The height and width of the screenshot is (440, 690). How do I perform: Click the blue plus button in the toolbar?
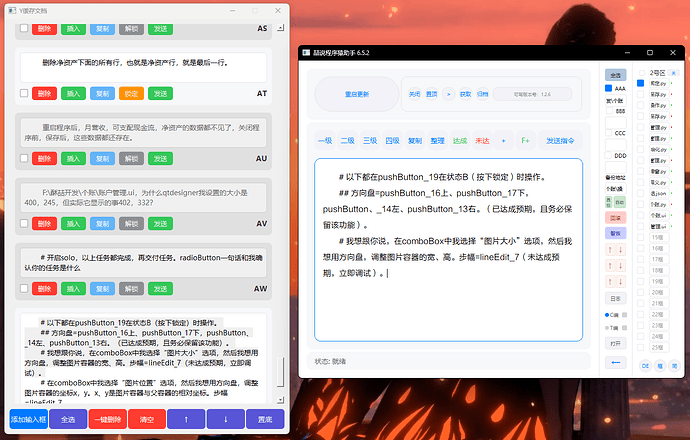tap(503, 141)
